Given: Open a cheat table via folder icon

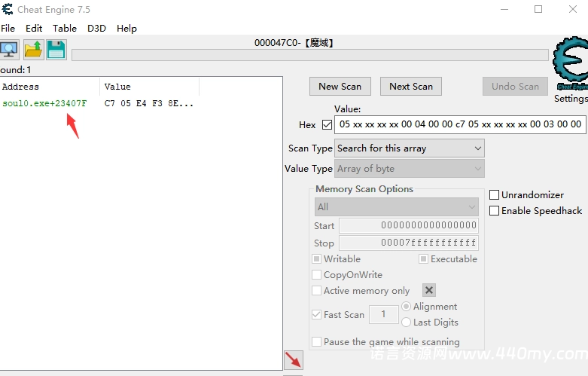Looking at the screenshot, I should 34,50.
